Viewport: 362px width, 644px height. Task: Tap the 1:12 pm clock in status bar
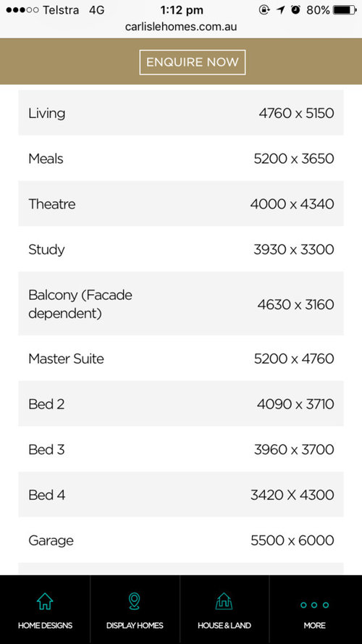[x=182, y=10]
